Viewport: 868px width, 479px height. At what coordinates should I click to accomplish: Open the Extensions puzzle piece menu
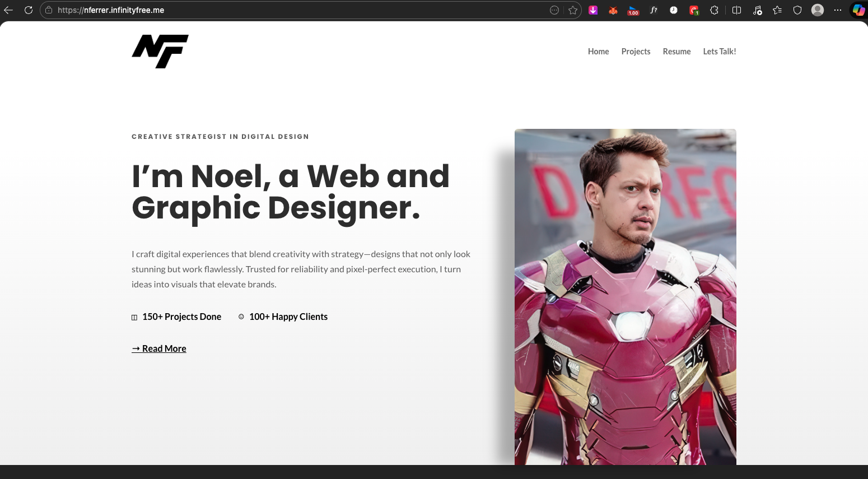(x=714, y=10)
